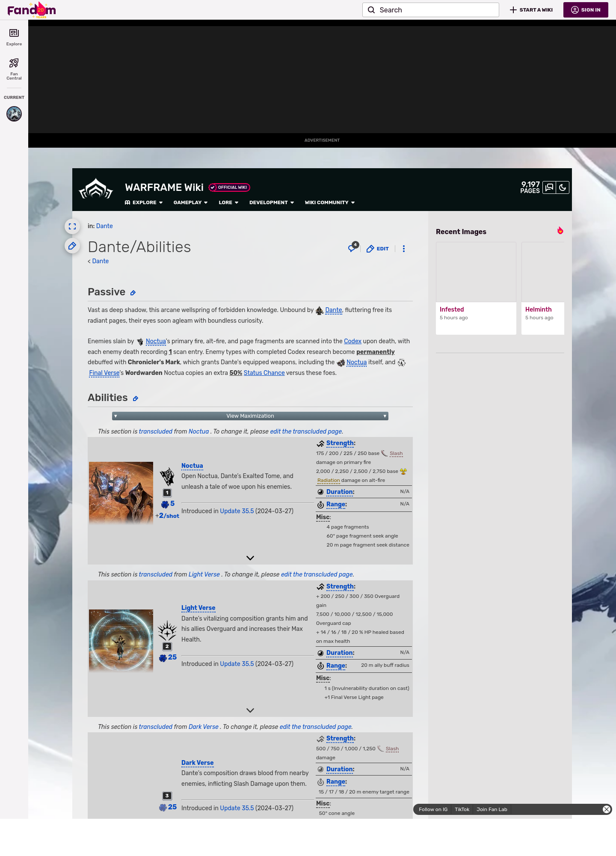Open Update 35.5 link in Noctua box

click(x=237, y=511)
